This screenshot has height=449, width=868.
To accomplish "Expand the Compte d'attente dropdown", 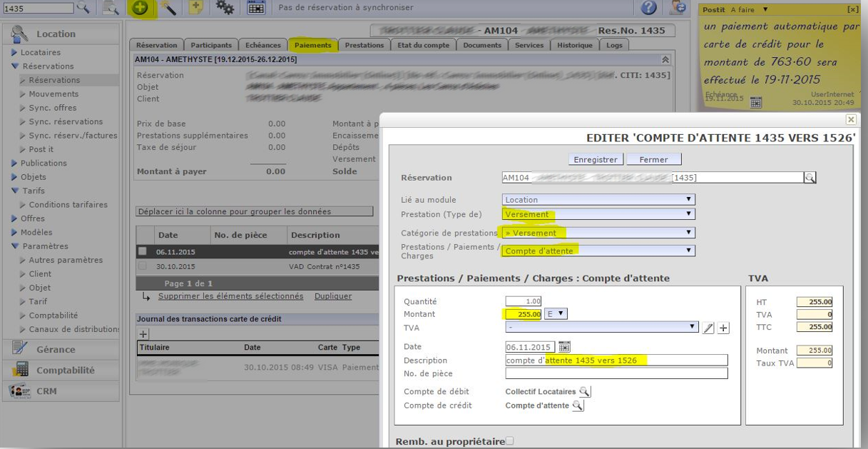I will tap(598, 251).
